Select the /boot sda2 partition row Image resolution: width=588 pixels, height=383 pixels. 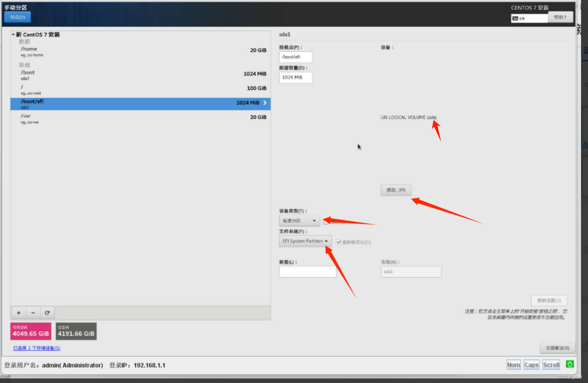click(x=140, y=75)
